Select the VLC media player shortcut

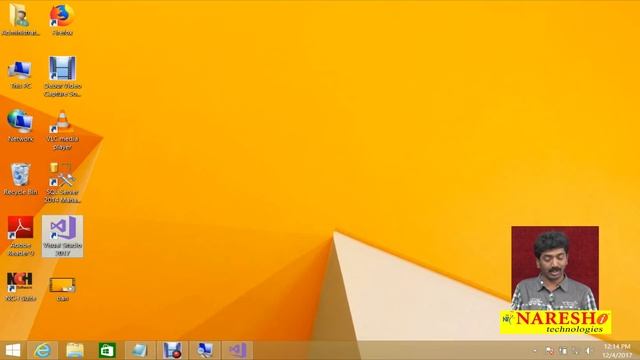(x=62, y=130)
